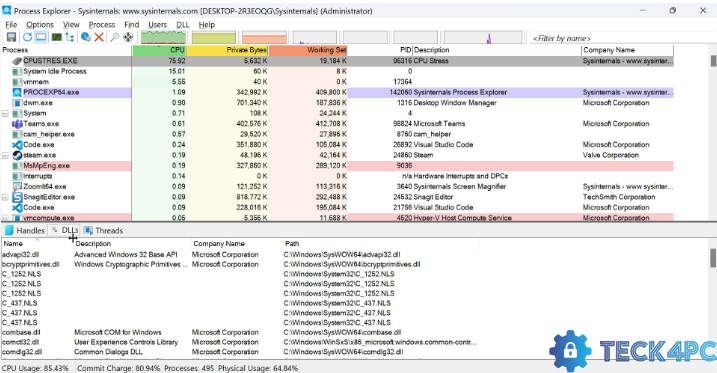Viewport: 717px width, 373px height.
Task: Click the Show Process Tree toolbar icon
Action: click(70, 37)
